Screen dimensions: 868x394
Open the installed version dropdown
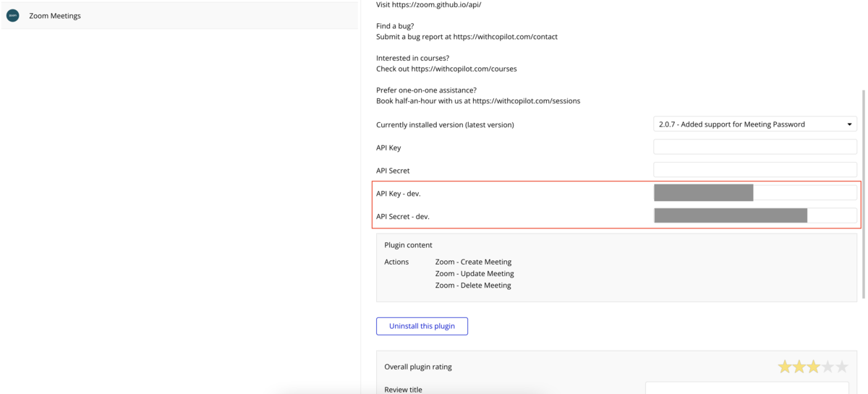coord(755,124)
